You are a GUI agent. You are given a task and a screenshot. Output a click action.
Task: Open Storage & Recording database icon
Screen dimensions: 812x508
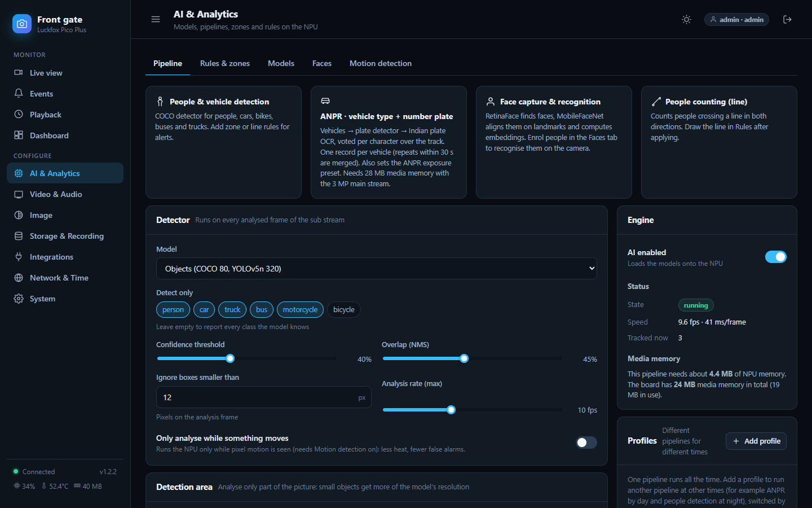pyautogui.click(x=19, y=236)
